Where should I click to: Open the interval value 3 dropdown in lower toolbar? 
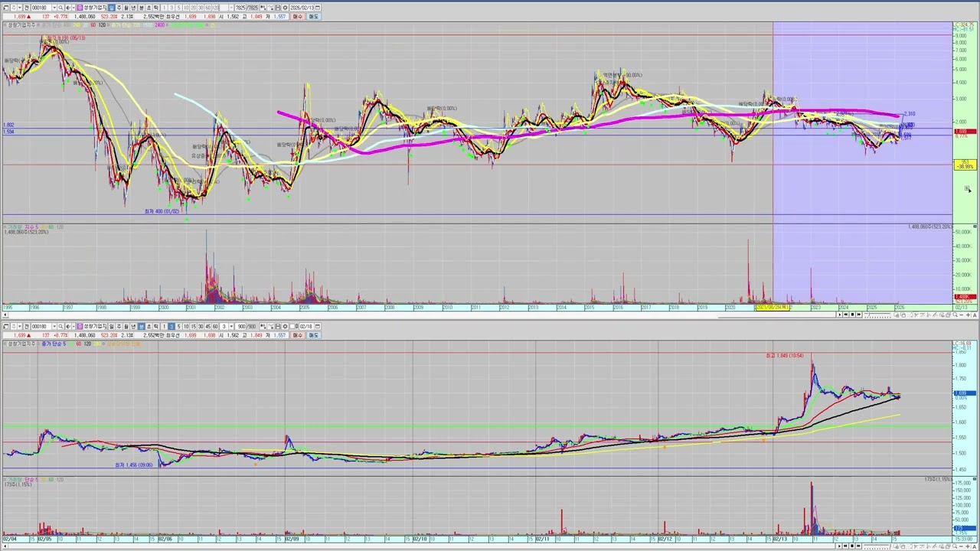231,327
